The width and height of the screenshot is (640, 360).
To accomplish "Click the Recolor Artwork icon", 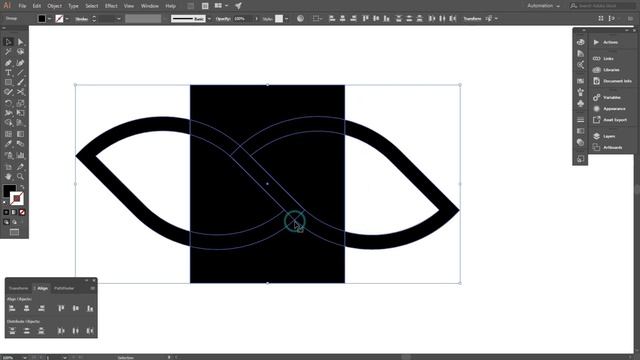I will click(x=300, y=19).
